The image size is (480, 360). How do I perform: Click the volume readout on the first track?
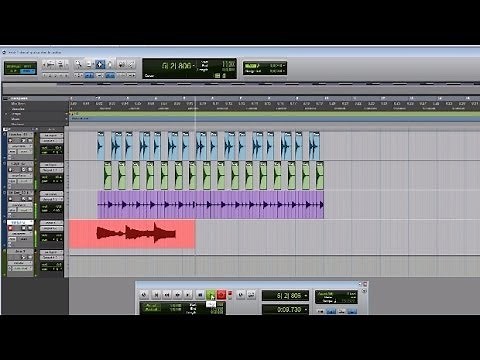pos(51,148)
